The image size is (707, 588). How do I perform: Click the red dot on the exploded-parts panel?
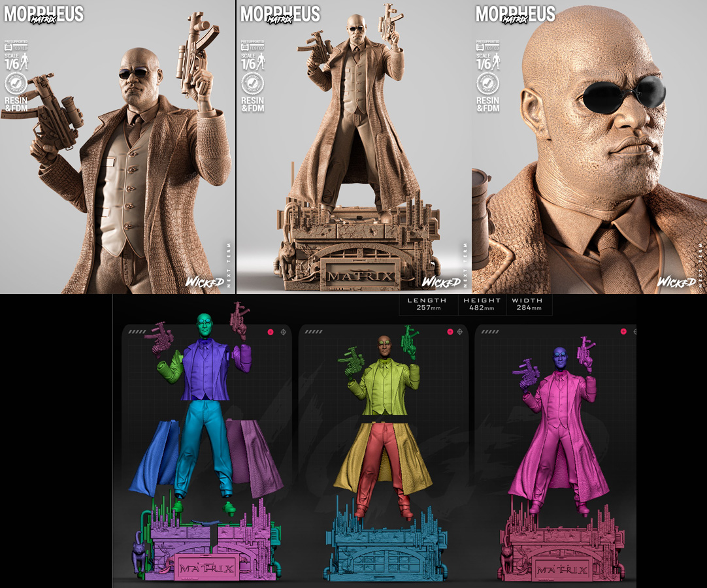pyautogui.click(x=271, y=332)
